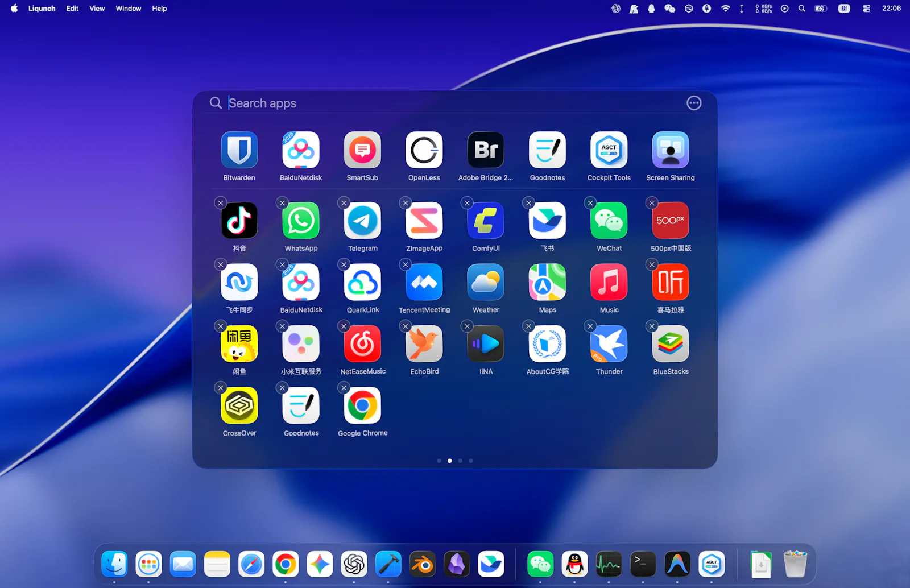Open ComfyUI
Image resolution: width=910 pixels, height=588 pixels.
pyautogui.click(x=486, y=221)
